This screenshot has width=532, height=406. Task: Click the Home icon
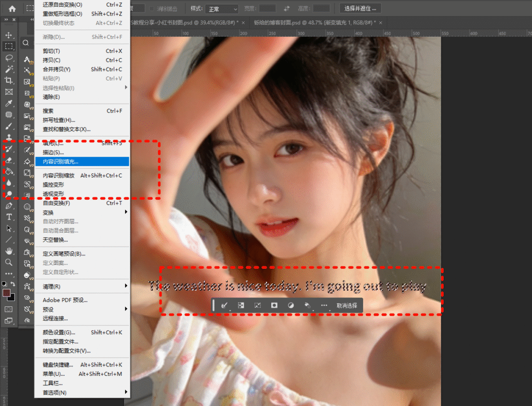(12, 9)
